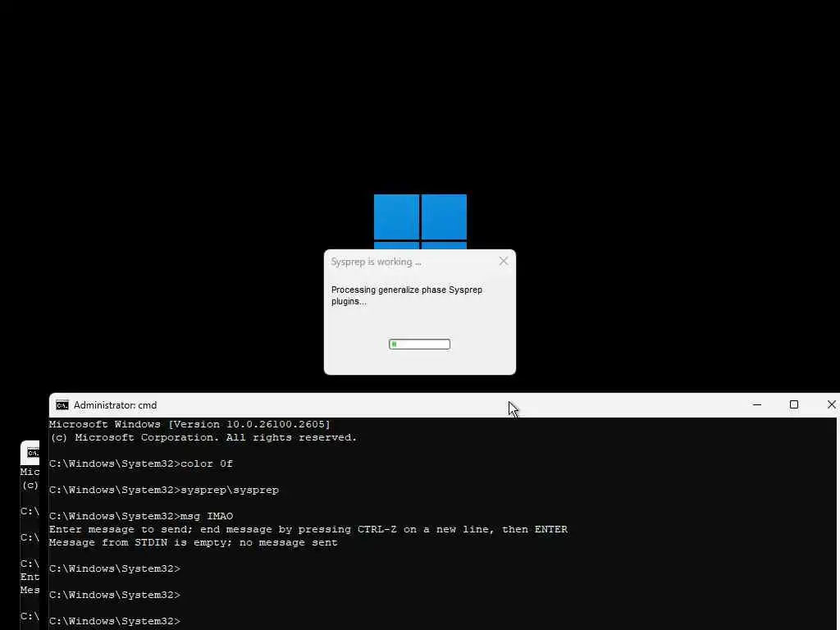Click the last C:\Windows\System32> prompt line
The width and height of the screenshot is (840, 630).
pos(115,622)
